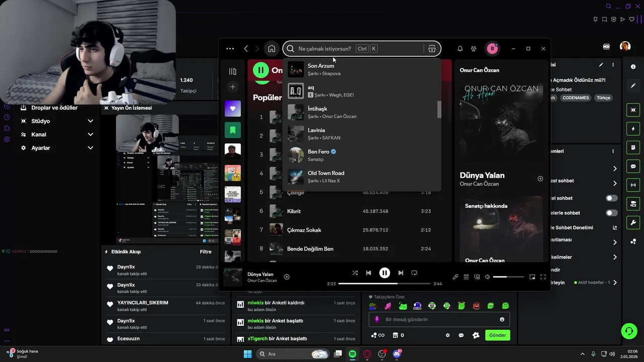
Task: Send chat message with Gönder button
Action: pyautogui.click(x=498, y=335)
